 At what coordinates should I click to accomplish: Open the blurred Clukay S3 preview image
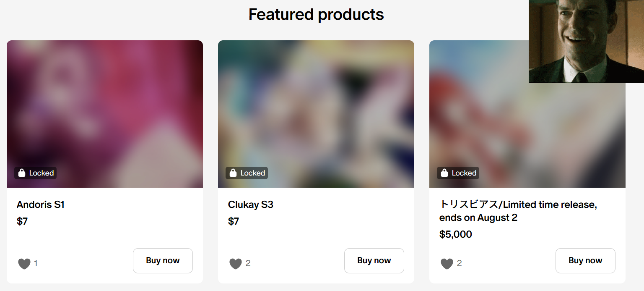point(316,105)
